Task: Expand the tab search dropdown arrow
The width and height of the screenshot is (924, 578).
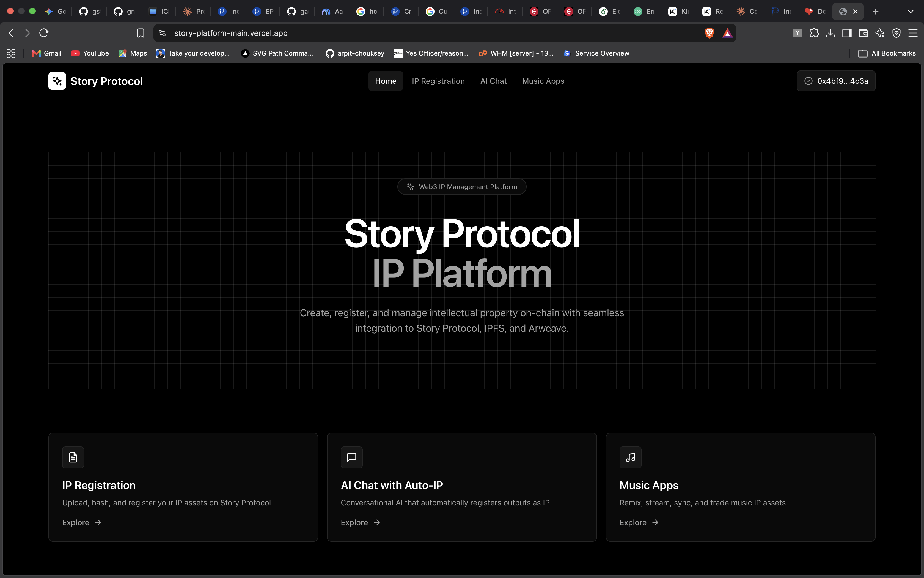Action: pos(911,12)
